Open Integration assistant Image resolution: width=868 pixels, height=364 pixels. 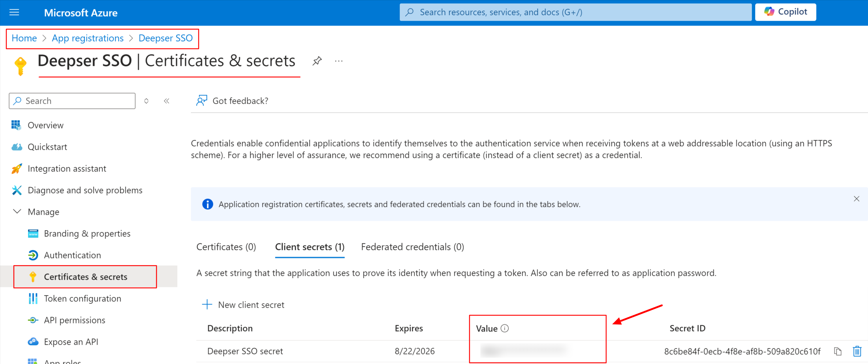point(67,168)
